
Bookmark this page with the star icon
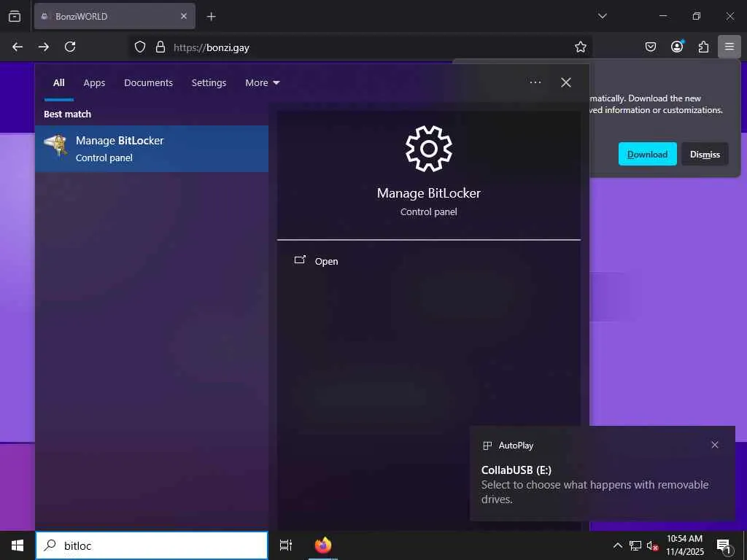pos(580,47)
